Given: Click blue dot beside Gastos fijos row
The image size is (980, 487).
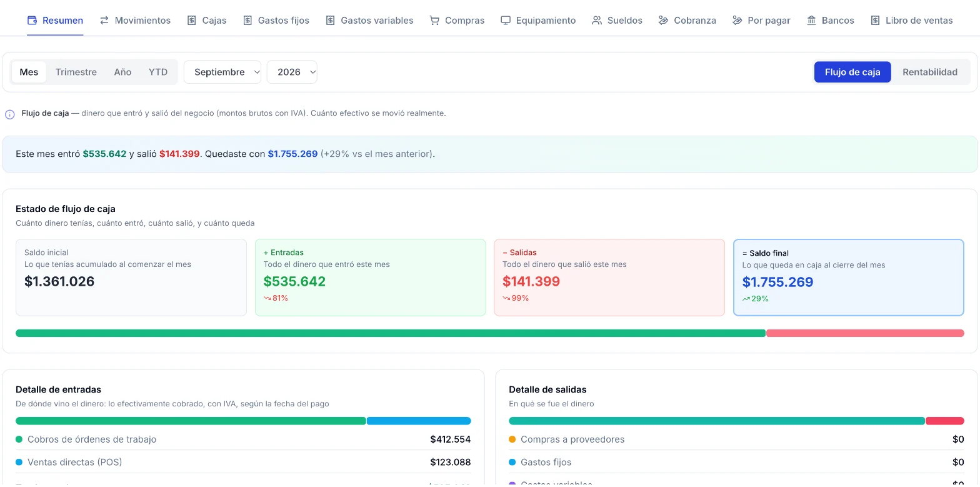Looking at the screenshot, I should tap(512, 463).
